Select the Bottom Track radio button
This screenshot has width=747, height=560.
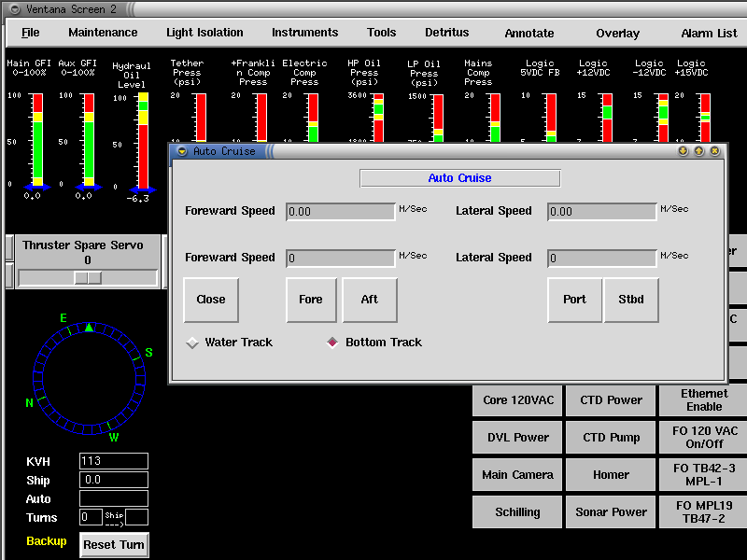point(332,343)
